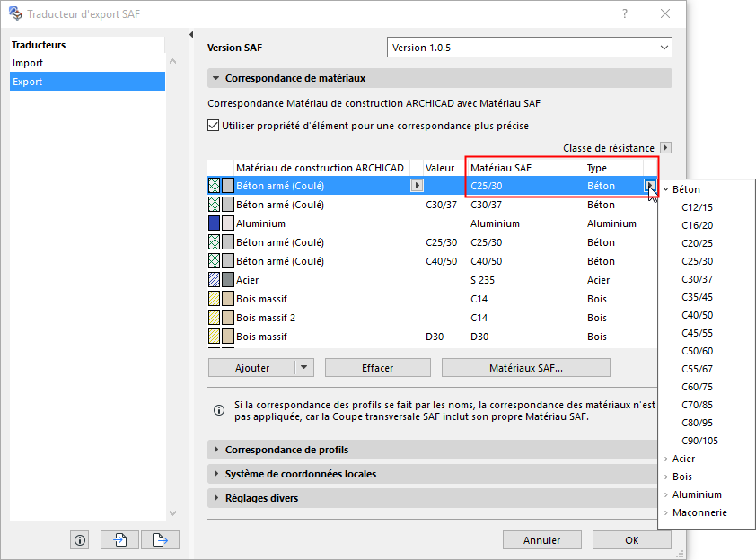Choose C30/37 from the popup list

[x=697, y=279]
